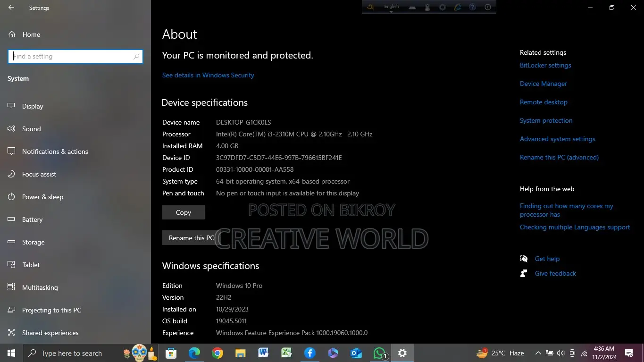Click the Edition value Windows 10 Pro
Viewport: 644px width, 362px height.
click(x=239, y=286)
